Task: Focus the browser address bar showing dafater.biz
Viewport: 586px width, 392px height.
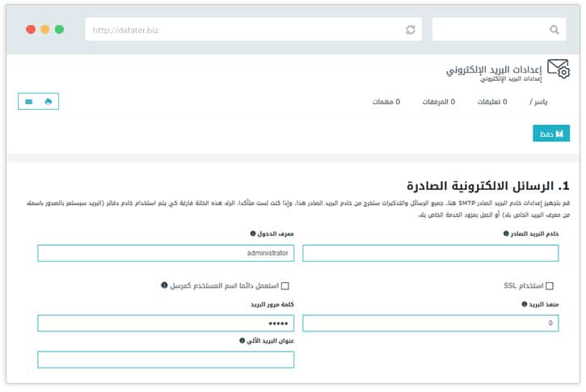Action: (x=253, y=30)
